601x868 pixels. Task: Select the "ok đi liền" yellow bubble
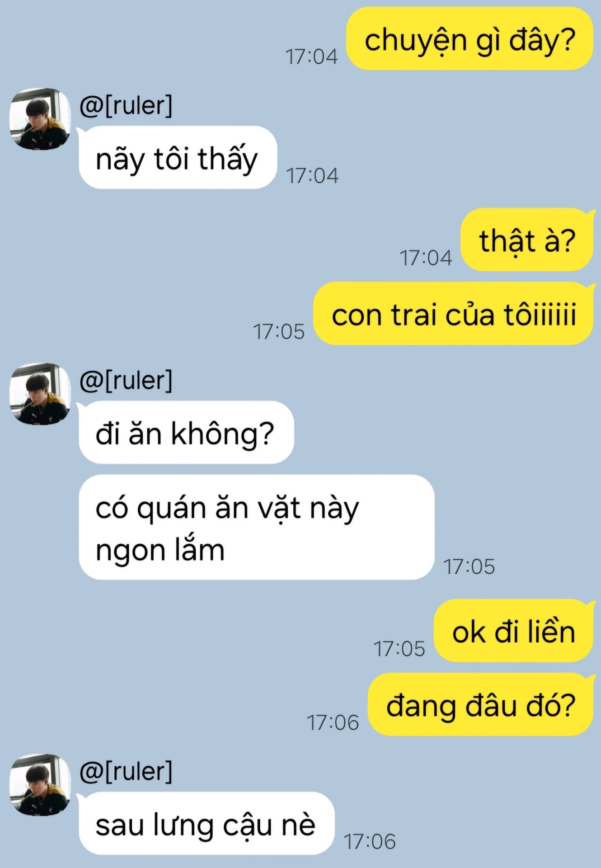514,631
